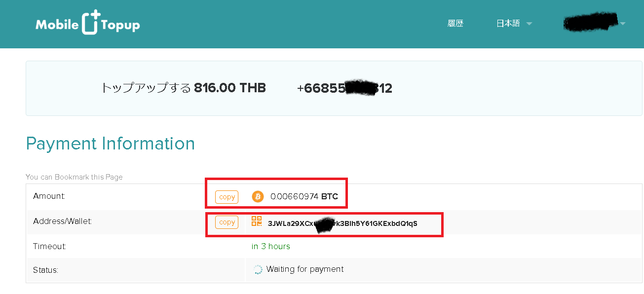Copy the wallet address
Image resolution: width=644 pixels, height=294 pixels.
pos(227,222)
